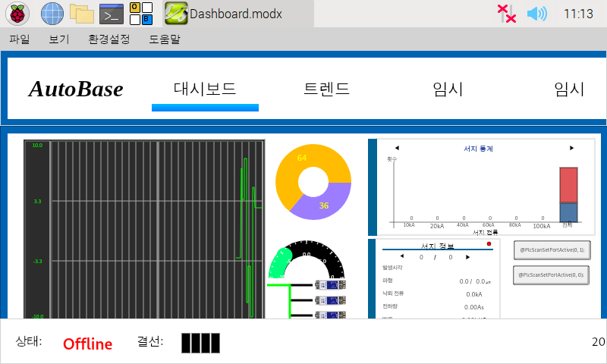Screen dimensions: 607x364
Task: Open the 파일 menu
Action: tap(20, 39)
